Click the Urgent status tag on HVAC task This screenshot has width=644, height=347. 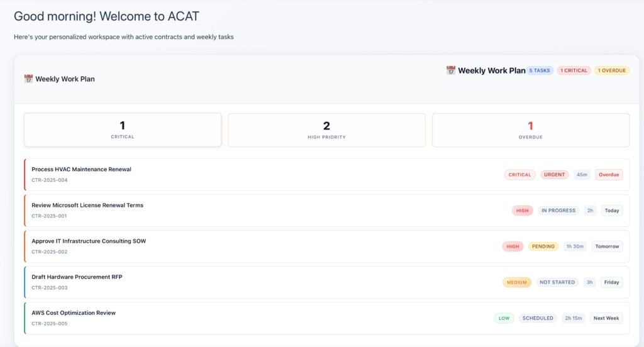click(x=554, y=175)
